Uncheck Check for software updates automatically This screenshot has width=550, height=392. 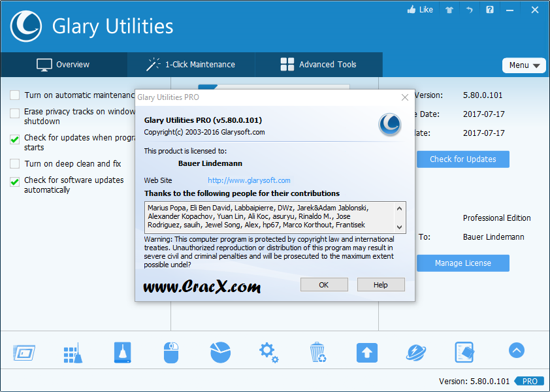coord(15,182)
